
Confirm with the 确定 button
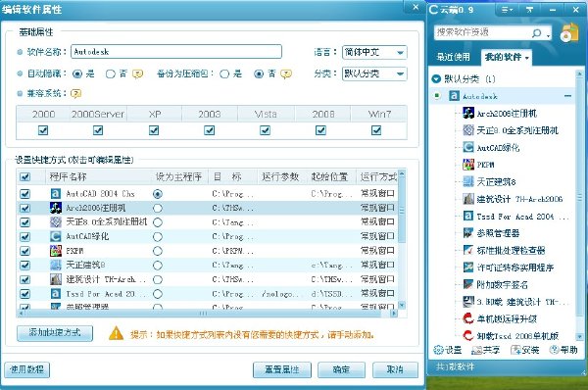coord(341,369)
